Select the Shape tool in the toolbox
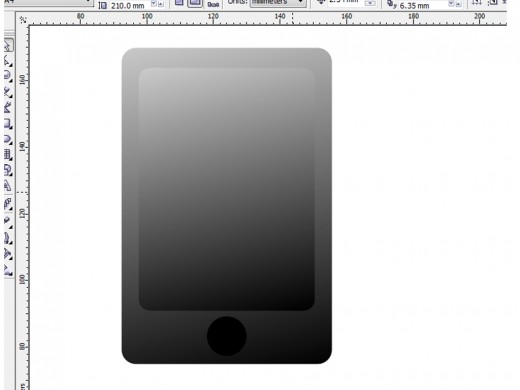The image size is (520, 390). 8,60
